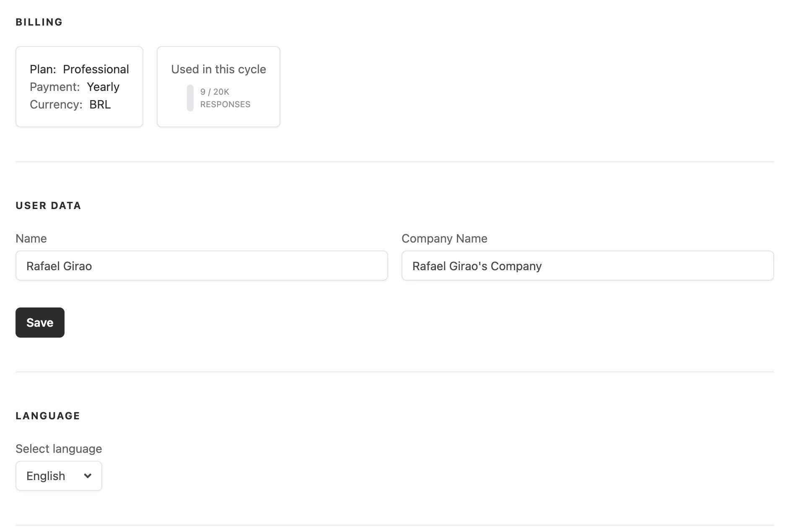Click Rafael Girao's Company input value
This screenshot has height=532, width=788.
click(x=477, y=266)
